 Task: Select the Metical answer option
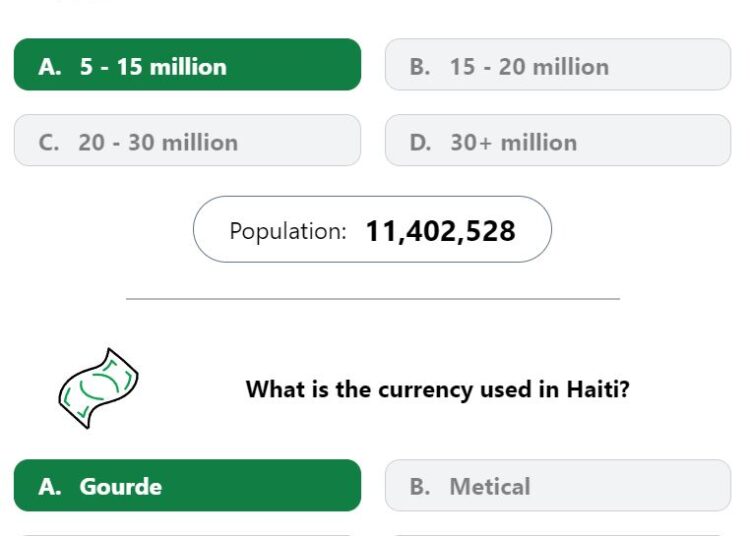point(558,485)
